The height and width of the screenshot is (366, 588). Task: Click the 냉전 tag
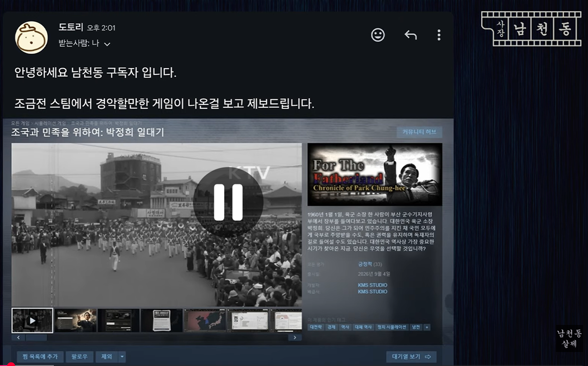[x=416, y=327]
